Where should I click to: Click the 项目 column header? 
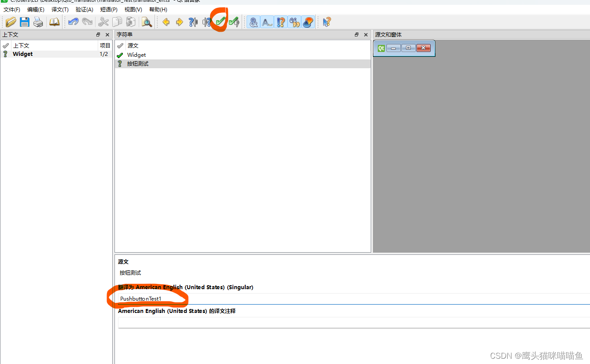tap(105, 45)
